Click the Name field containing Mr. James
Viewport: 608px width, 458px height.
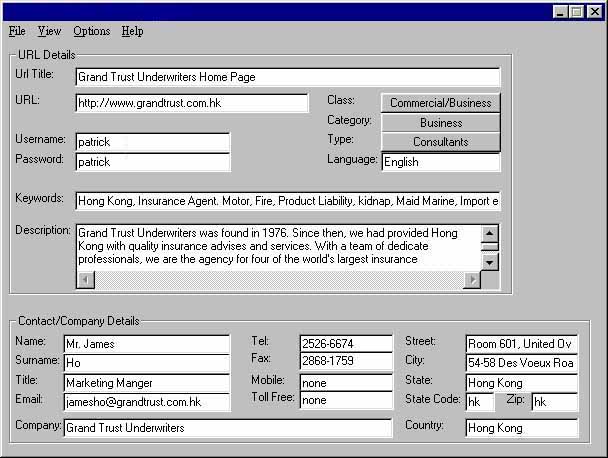click(x=147, y=344)
